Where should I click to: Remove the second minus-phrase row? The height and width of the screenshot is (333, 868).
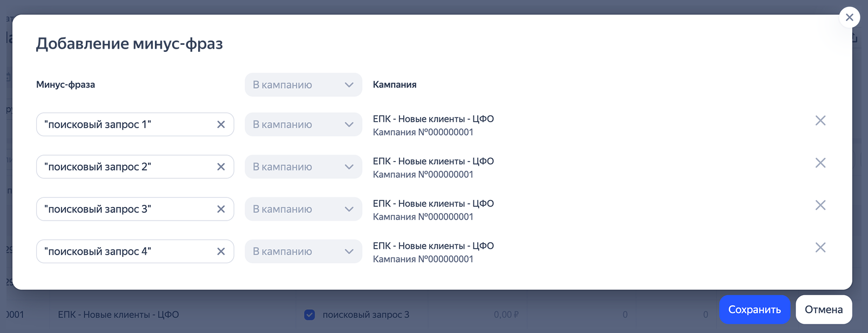point(820,163)
